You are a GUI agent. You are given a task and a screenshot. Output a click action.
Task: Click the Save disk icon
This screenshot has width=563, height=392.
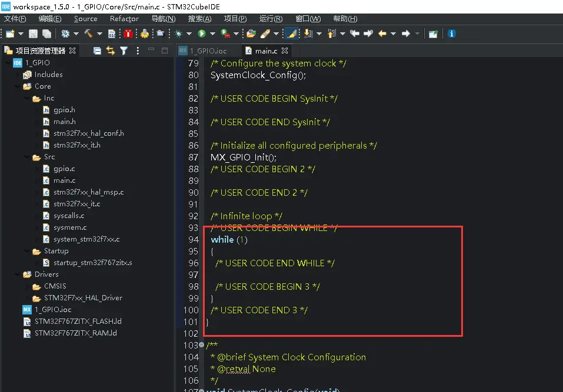(x=33, y=33)
